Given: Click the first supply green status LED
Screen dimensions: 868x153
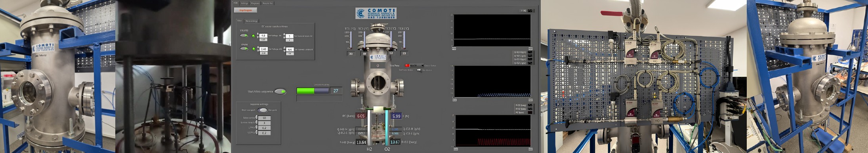Looking at the screenshot, I should point(254,36).
